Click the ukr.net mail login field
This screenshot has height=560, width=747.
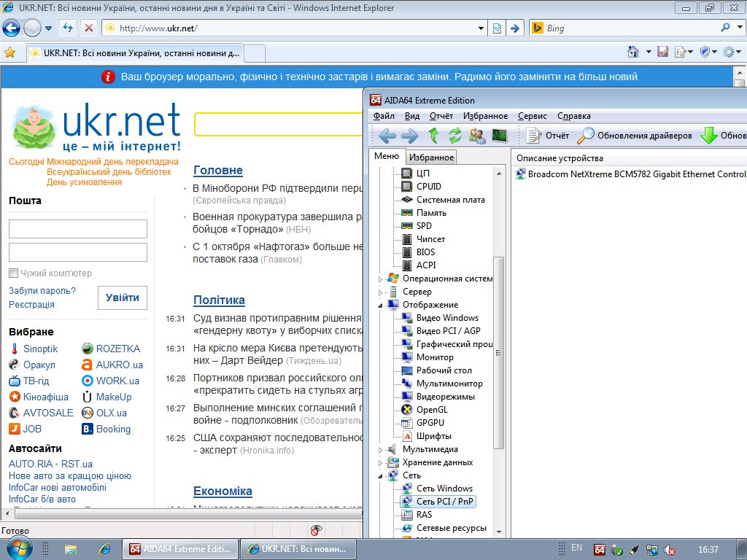point(78,229)
